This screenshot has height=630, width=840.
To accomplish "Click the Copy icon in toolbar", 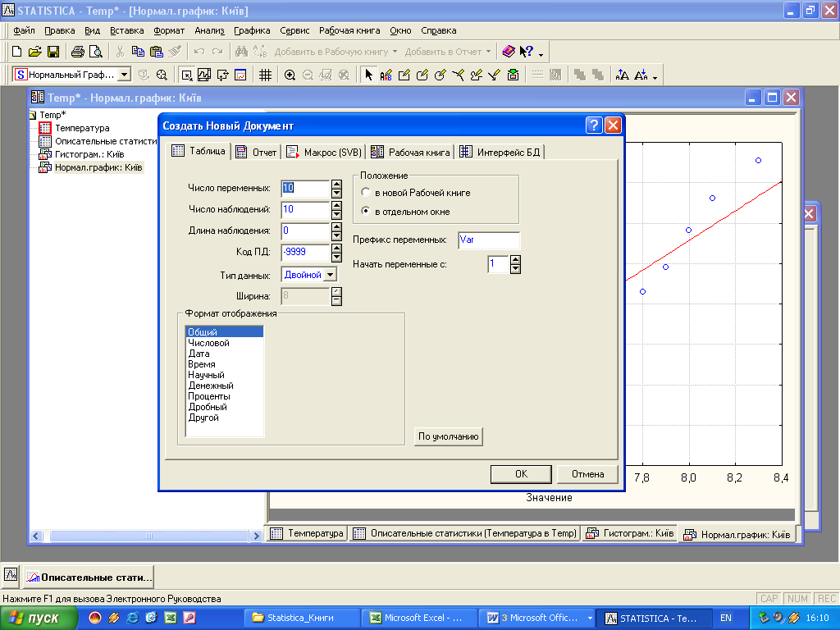I will pyautogui.click(x=138, y=52).
